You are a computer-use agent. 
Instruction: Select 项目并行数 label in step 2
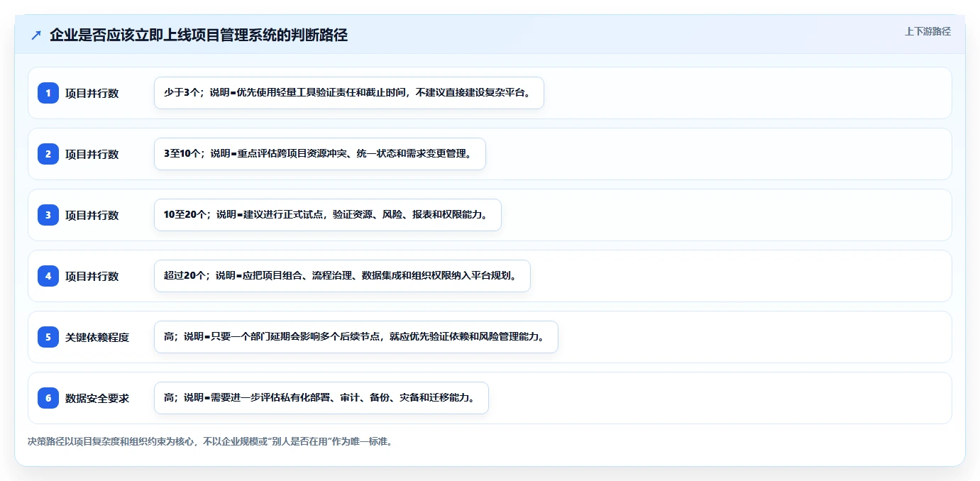pos(92,154)
